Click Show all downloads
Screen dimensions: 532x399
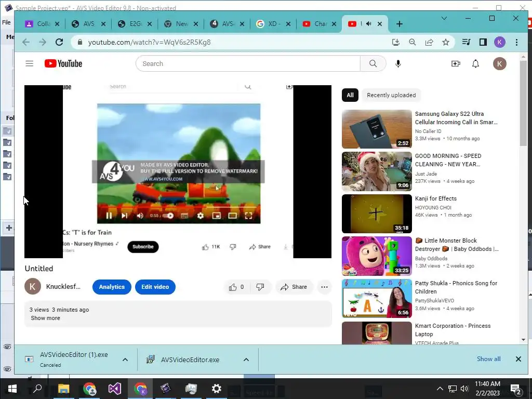[x=488, y=359]
